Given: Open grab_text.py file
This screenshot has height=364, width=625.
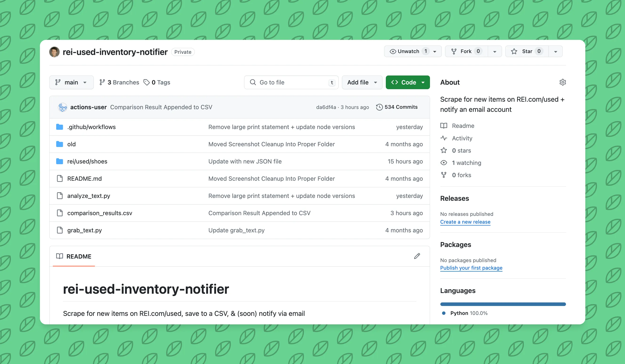Looking at the screenshot, I should 84,230.
